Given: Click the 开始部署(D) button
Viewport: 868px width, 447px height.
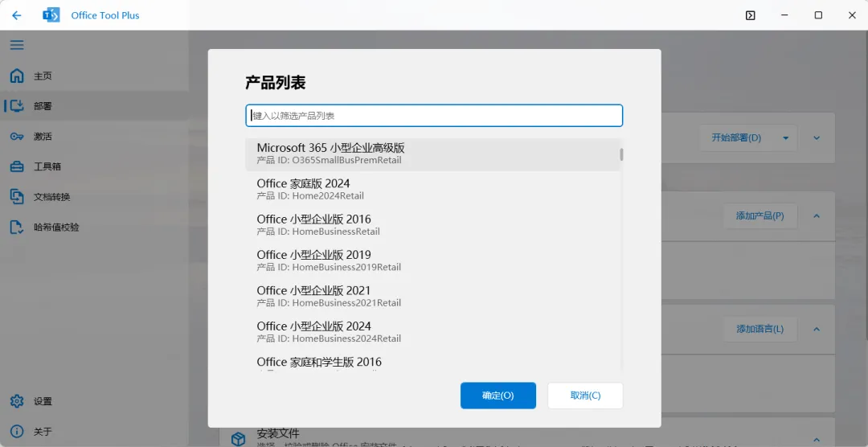Looking at the screenshot, I should click(736, 138).
